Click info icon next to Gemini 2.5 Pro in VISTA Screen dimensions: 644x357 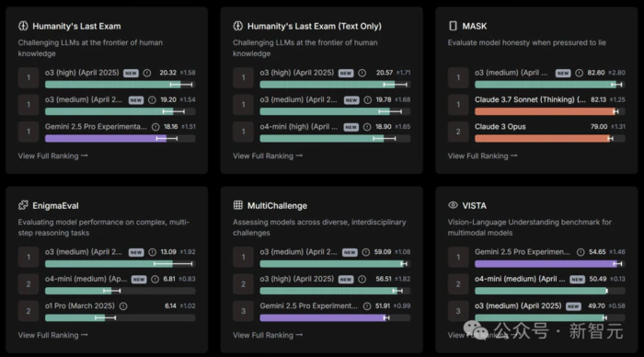coord(581,252)
